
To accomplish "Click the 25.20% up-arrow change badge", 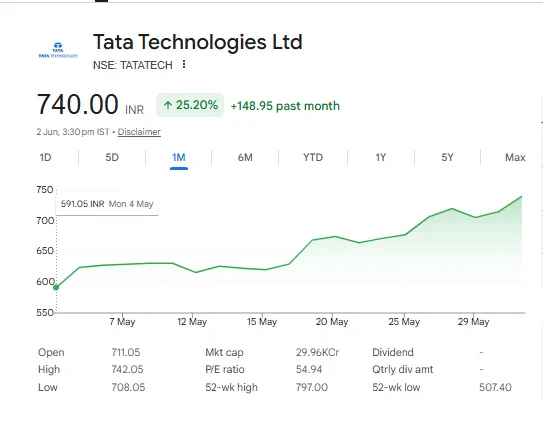I will coord(190,105).
